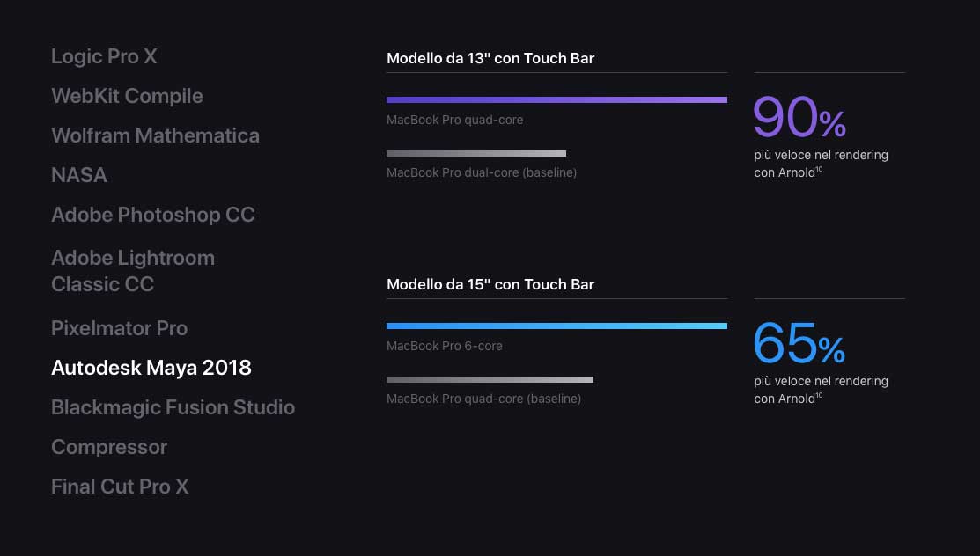The height and width of the screenshot is (556, 980).
Task: Click the Modello da 15" con Touch Bar heading
Action: pyautogui.click(x=490, y=285)
